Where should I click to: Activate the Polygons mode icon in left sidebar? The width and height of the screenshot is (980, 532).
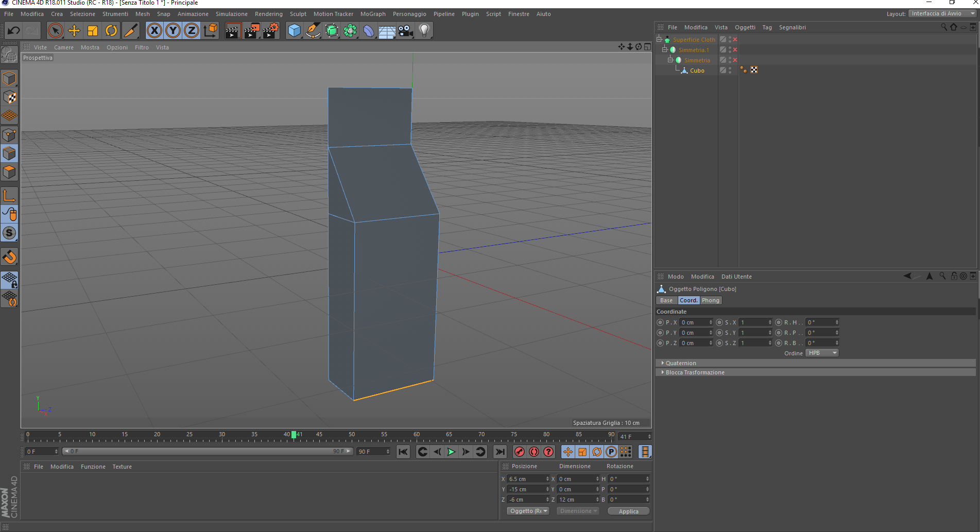9,172
